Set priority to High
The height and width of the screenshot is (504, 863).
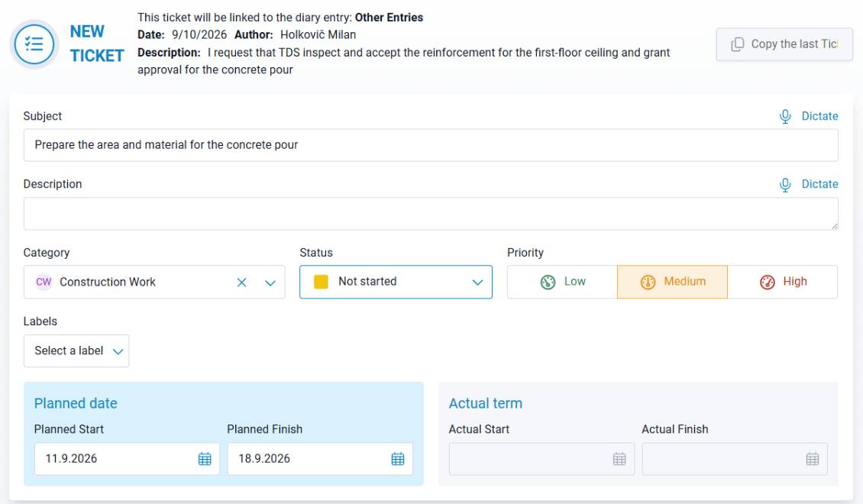pyautogui.click(x=783, y=282)
